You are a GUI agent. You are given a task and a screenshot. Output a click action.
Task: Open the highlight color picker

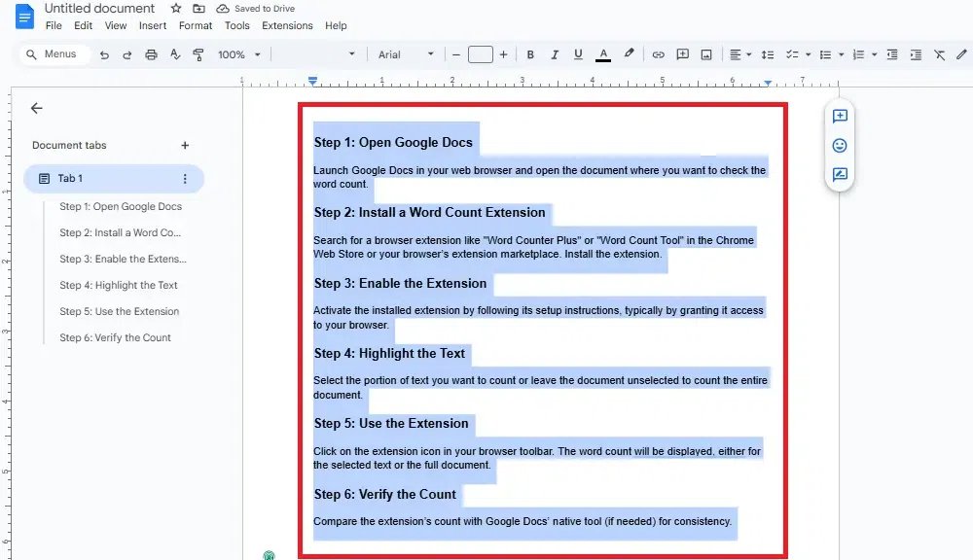coord(629,53)
